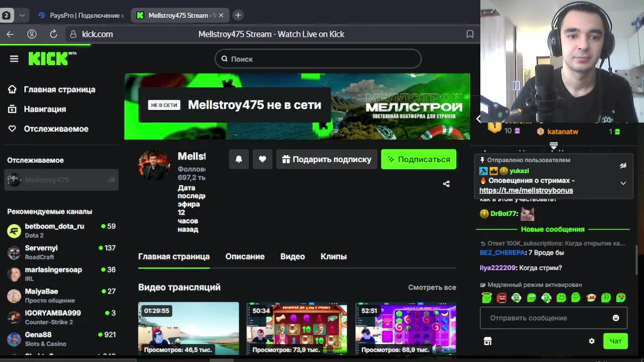Insert the fourth green emote
The width and height of the screenshot is (644, 362).
pos(531,298)
